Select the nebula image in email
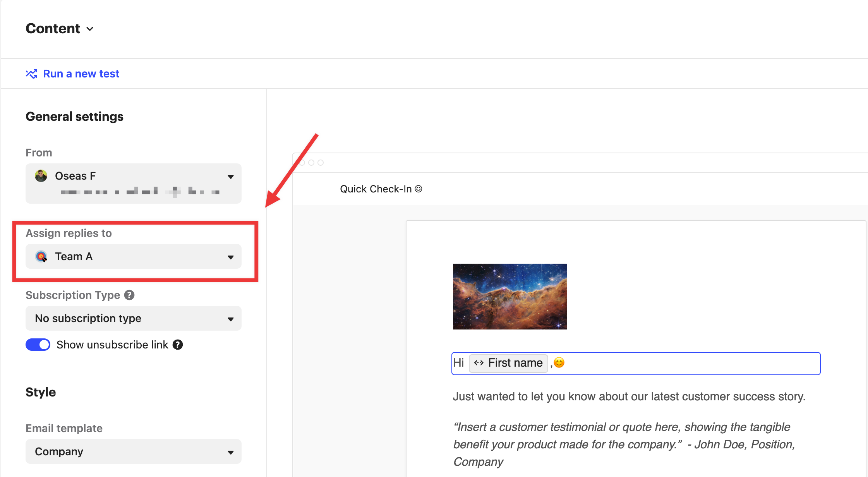The width and height of the screenshot is (868, 477). click(x=510, y=297)
